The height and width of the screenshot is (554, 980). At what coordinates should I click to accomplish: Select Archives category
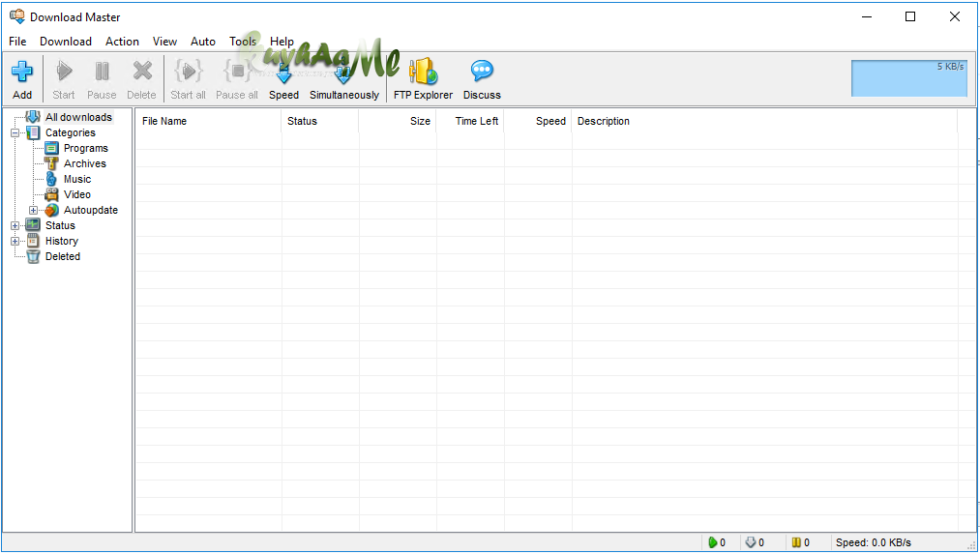click(85, 163)
